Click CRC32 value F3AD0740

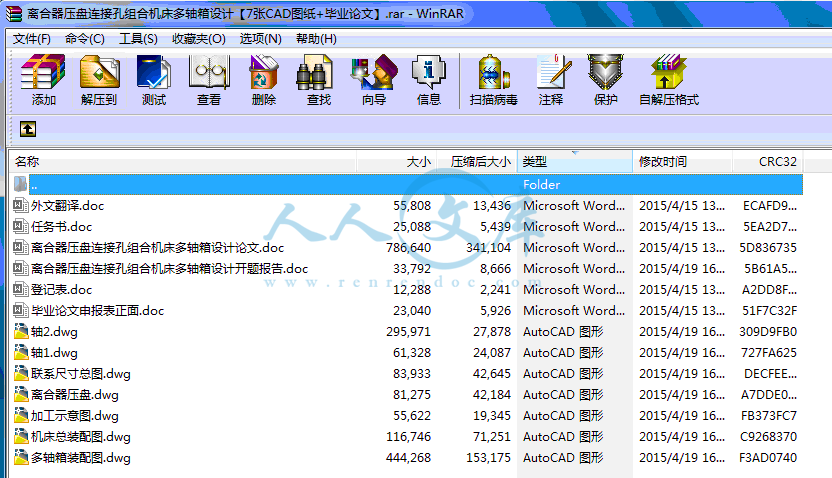pyautogui.click(x=768, y=457)
